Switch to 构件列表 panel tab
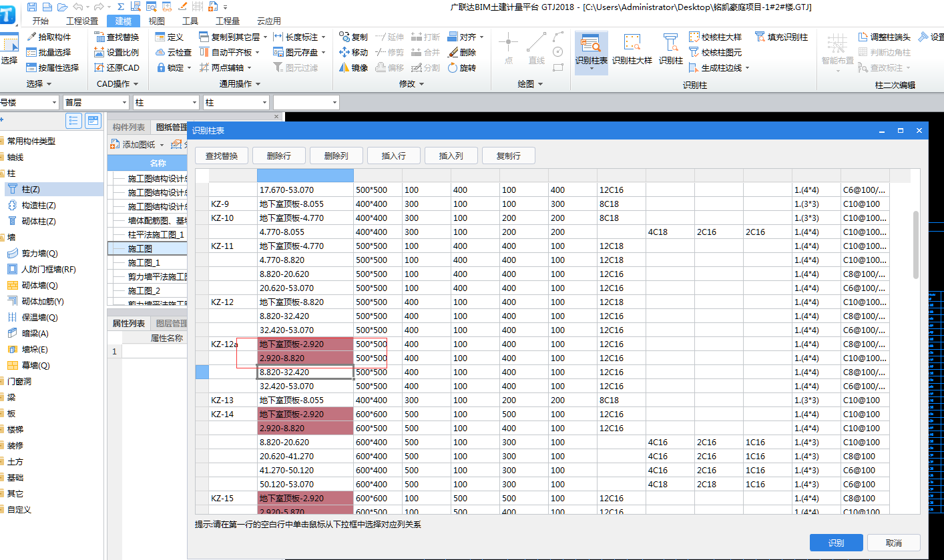Image resolution: width=944 pixels, height=560 pixels. (130, 127)
